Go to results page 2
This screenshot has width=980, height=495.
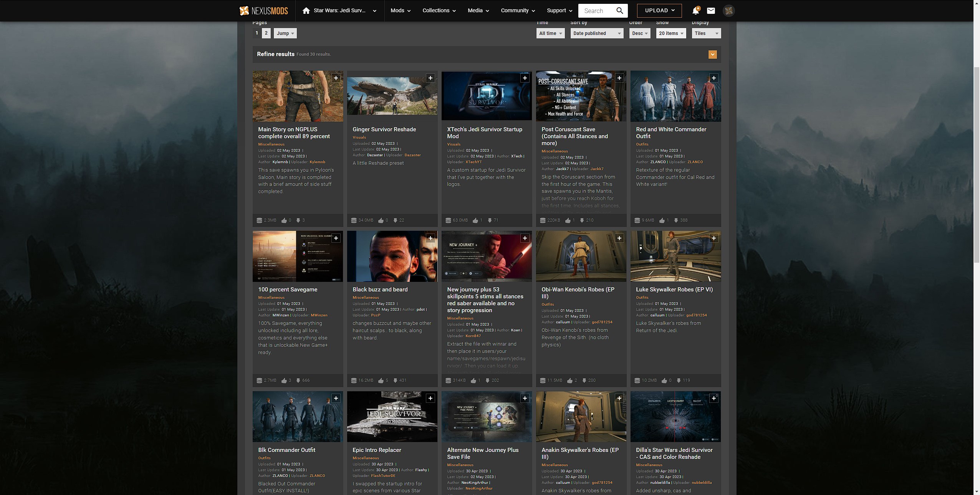tap(266, 33)
